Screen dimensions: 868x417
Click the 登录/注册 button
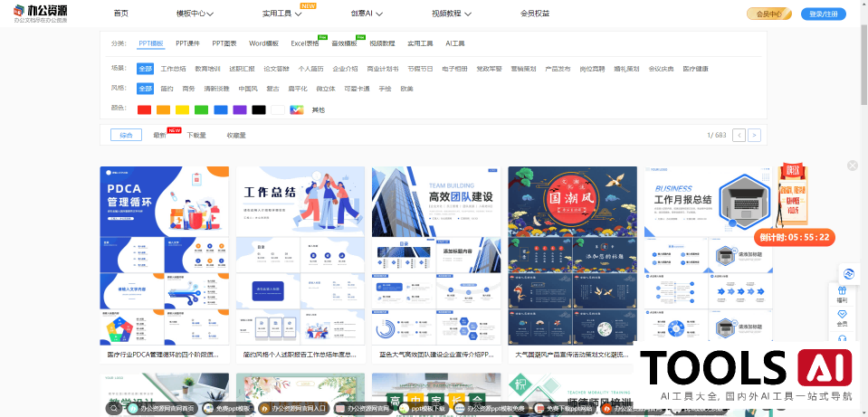[x=823, y=14]
